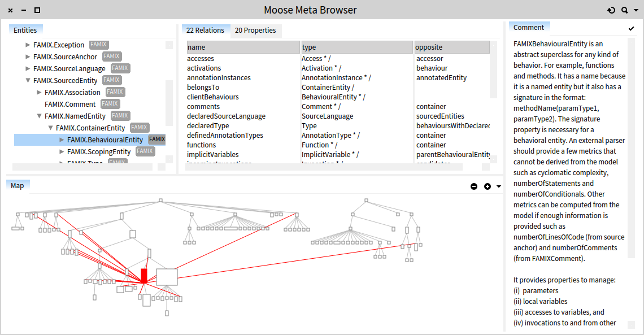Click the Comment panel vertical scrollbar
This screenshot has height=335, width=644.
tap(631, 148)
